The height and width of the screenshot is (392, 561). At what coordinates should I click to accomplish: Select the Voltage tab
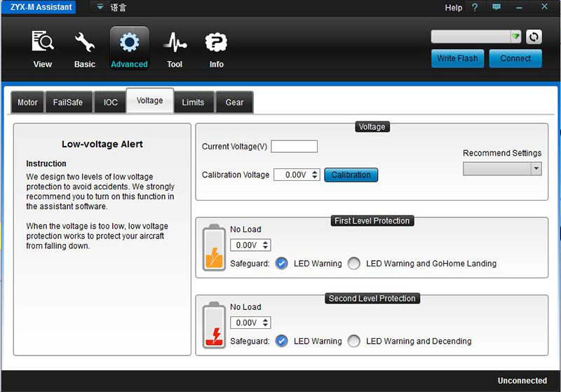[x=150, y=100]
